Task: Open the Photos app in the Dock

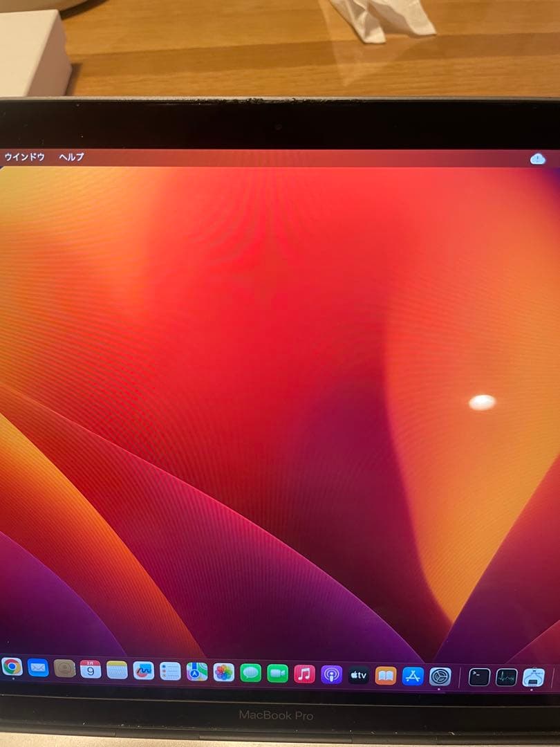Action: point(223,672)
